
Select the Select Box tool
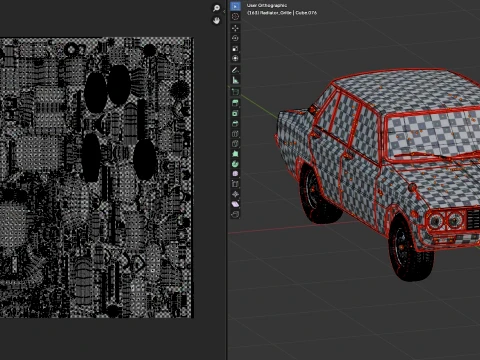tap(235, 6)
